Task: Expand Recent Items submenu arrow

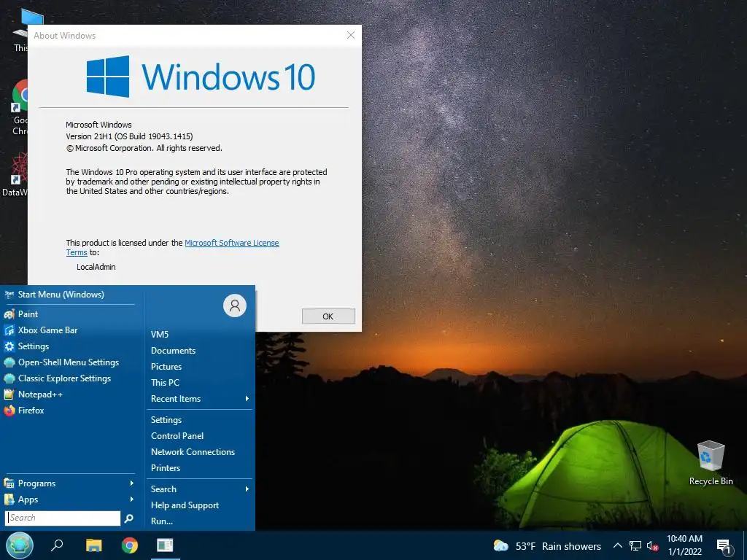Action: [x=247, y=399]
